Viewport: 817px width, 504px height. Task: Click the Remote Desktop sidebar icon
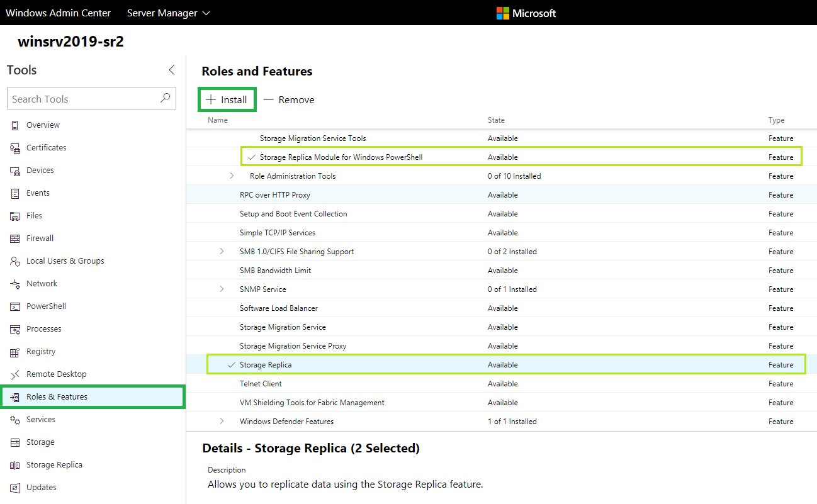point(15,374)
